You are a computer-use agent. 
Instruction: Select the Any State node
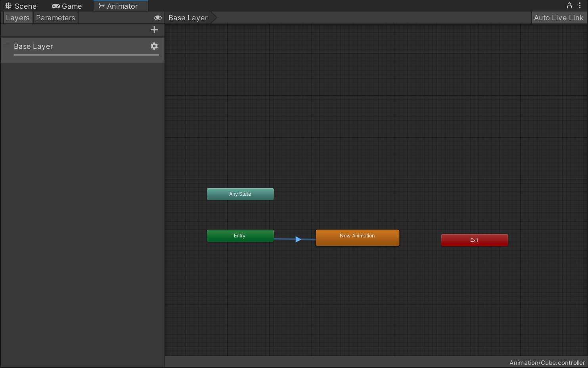pyautogui.click(x=240, y=194)
